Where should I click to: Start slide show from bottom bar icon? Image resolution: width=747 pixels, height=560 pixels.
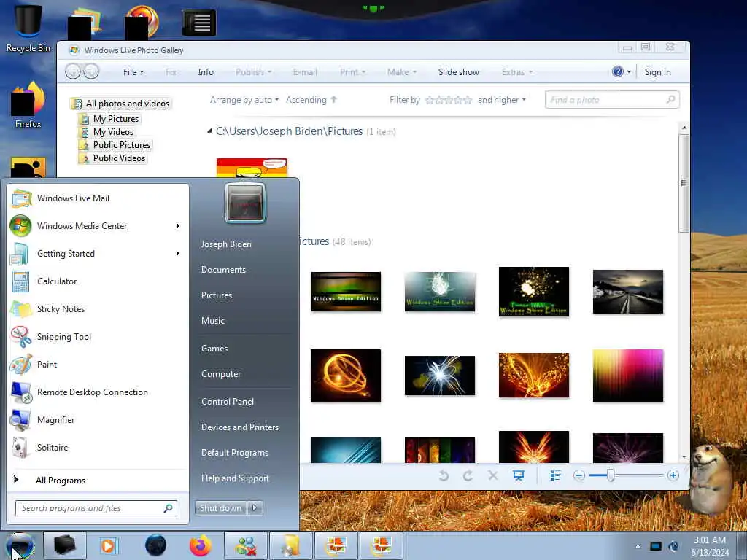pos(519,475)
